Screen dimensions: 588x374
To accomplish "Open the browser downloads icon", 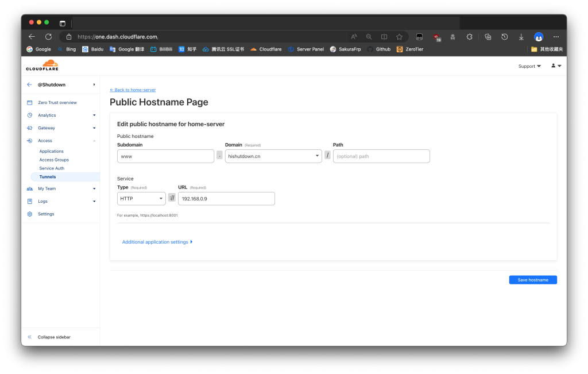I will point(521,37).
